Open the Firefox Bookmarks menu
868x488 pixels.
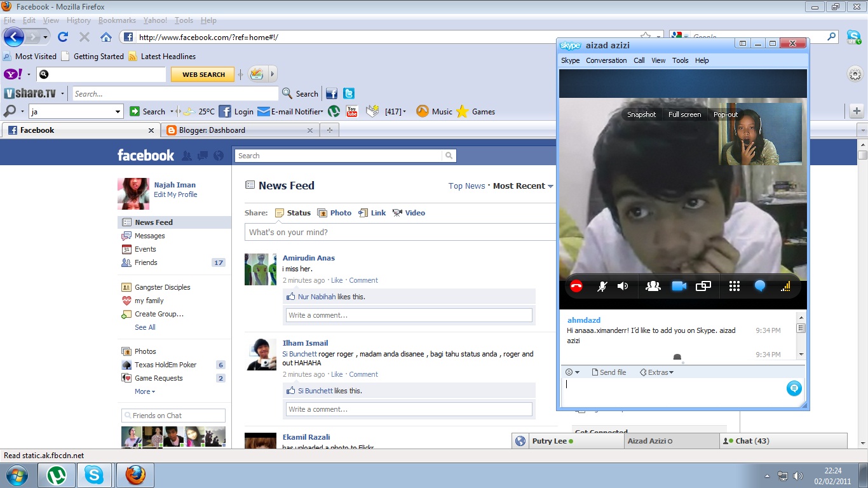tap(117, 20)
